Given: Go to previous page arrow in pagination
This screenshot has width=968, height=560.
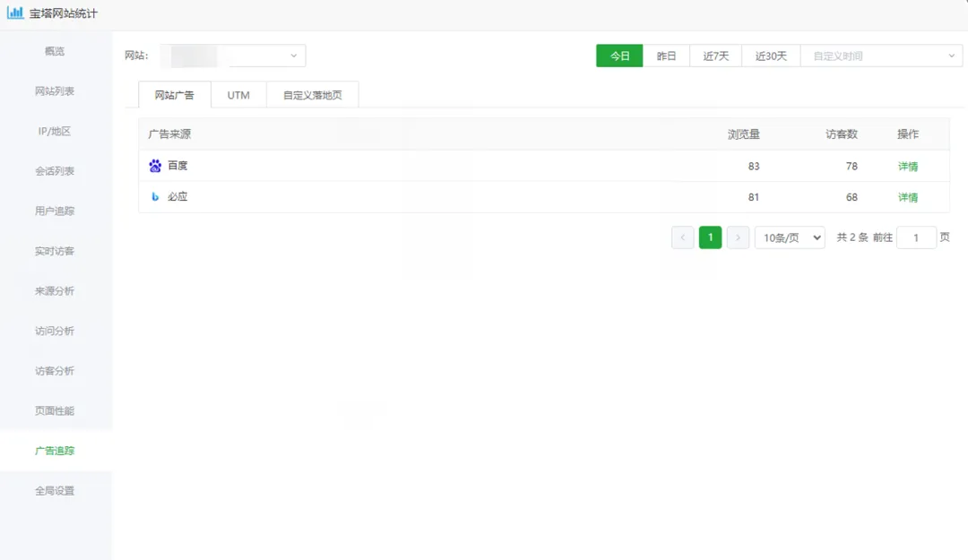Looking at the screenshot, I should (683, 237).
